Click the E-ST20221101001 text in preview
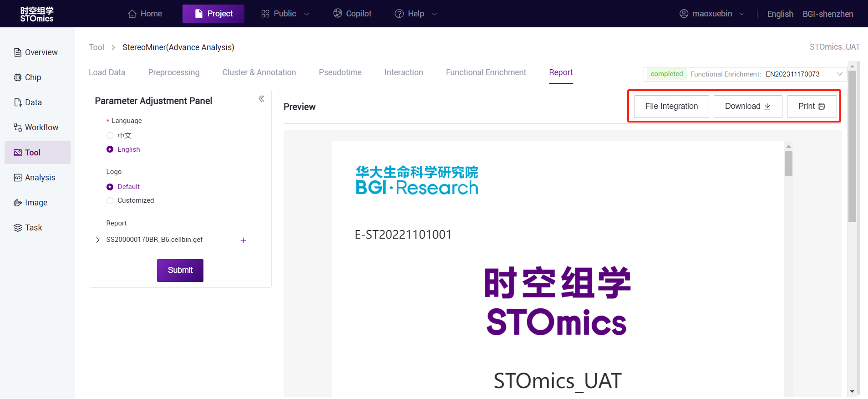Viewport: 868px width, 399px height. [403, 235]
